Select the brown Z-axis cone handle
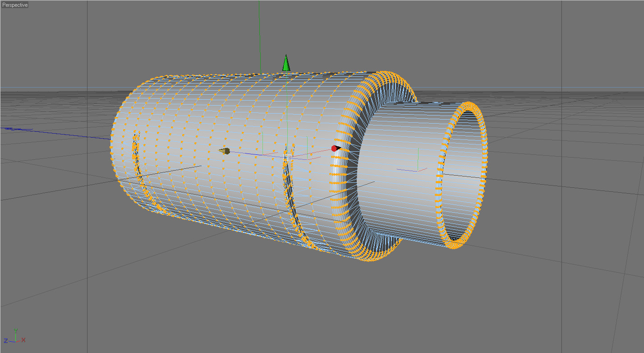644x353 pixels. pos(225,151)
